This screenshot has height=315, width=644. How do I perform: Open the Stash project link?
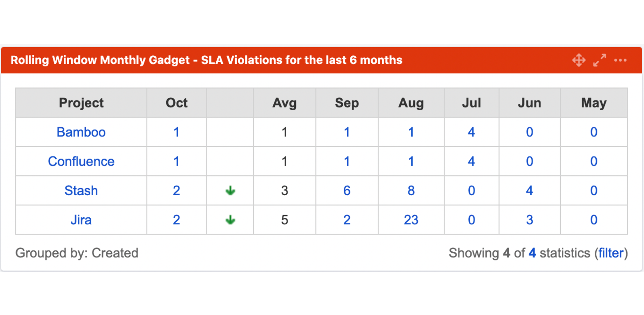tap(81, 191)
